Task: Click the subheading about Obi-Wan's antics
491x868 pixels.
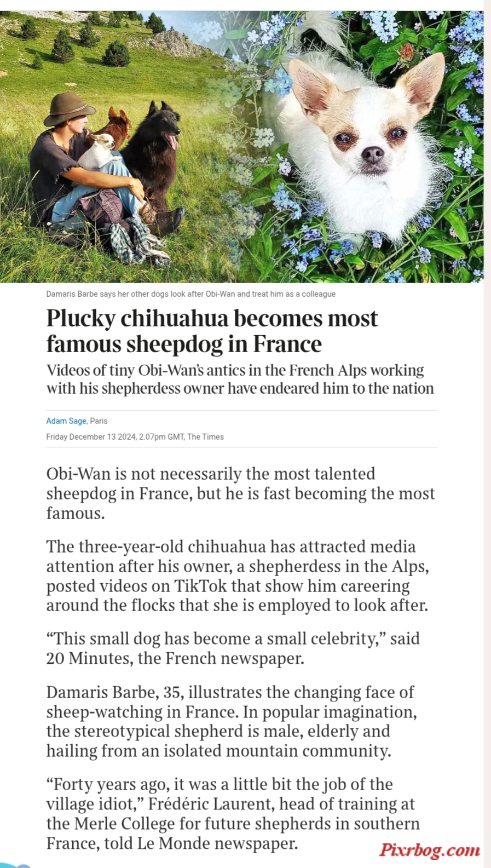Action: (x=240, y=379)
